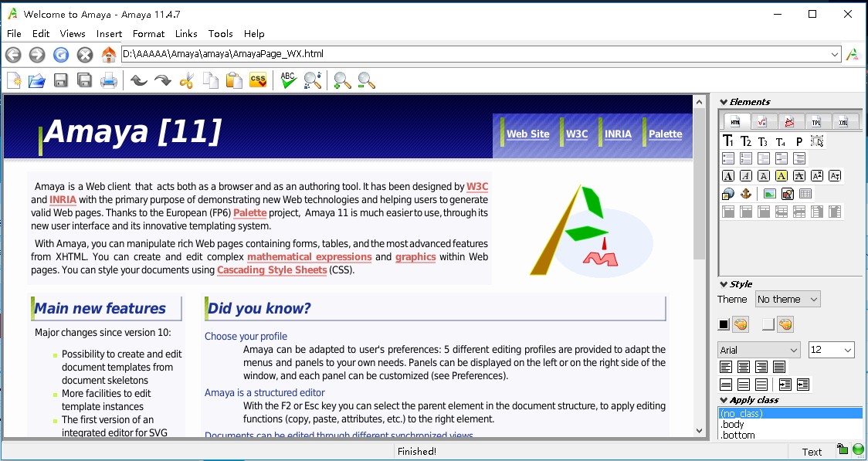868x461 pixels.
Task: Open the graphics link
Action: 415,257
